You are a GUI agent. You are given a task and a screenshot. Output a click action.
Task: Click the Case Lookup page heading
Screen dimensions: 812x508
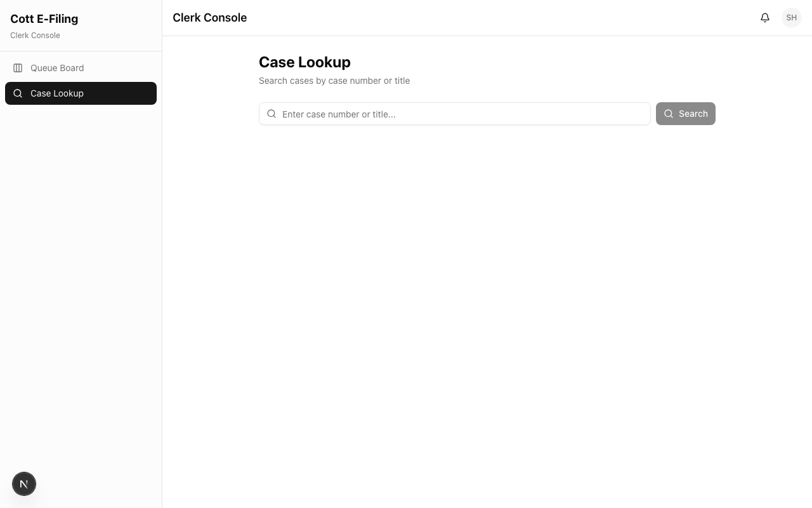point(304,62)
